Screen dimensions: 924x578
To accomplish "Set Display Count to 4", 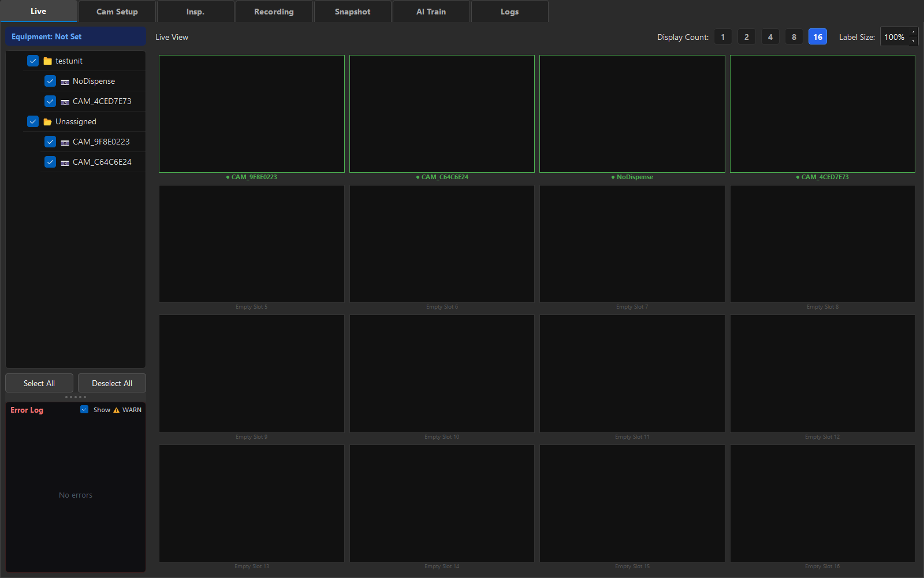I will coord(770,37).
